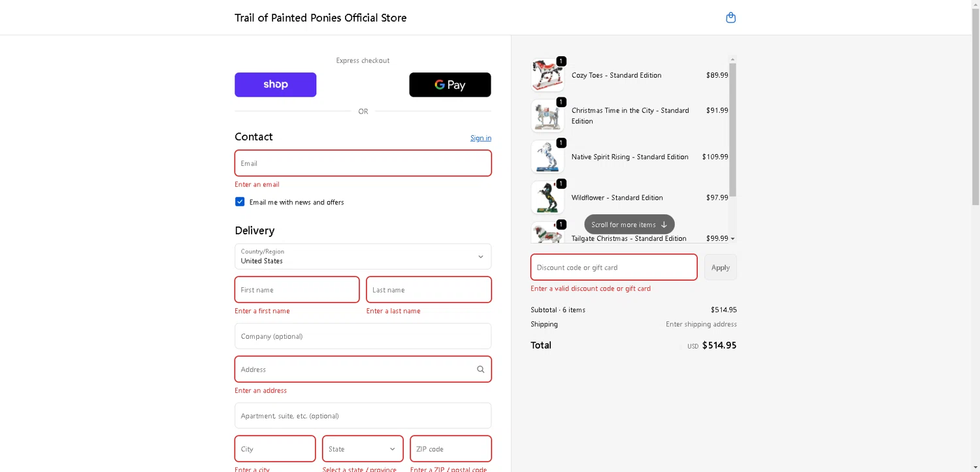The image size is (980, 472).
Task: Click the Email input field
Action: coord(363,163)
